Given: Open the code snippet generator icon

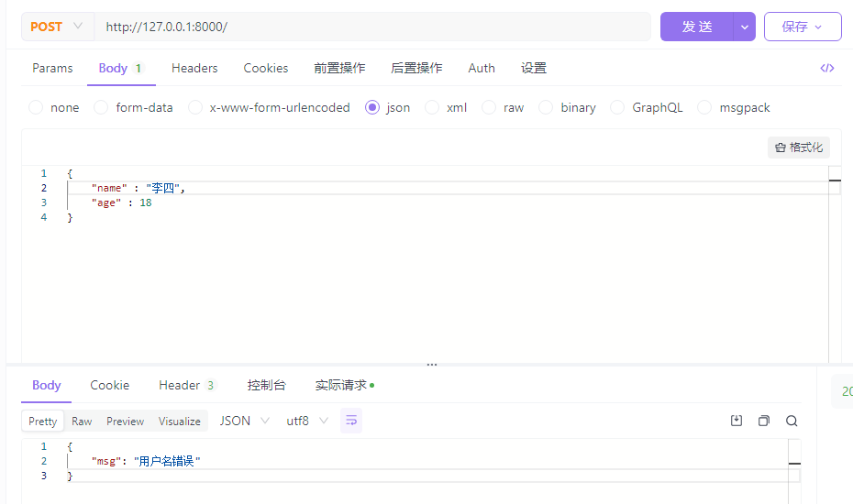Looking at the screenshot, I should (827, 68).
